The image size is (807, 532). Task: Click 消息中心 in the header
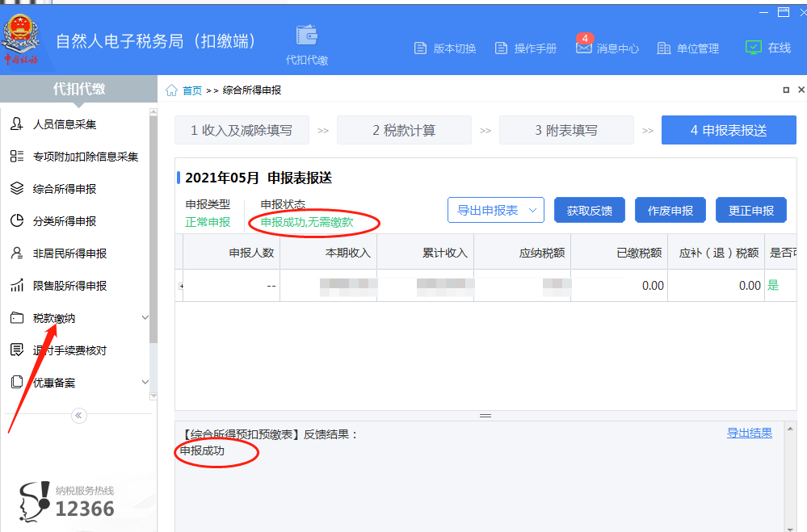coord(618,48)
